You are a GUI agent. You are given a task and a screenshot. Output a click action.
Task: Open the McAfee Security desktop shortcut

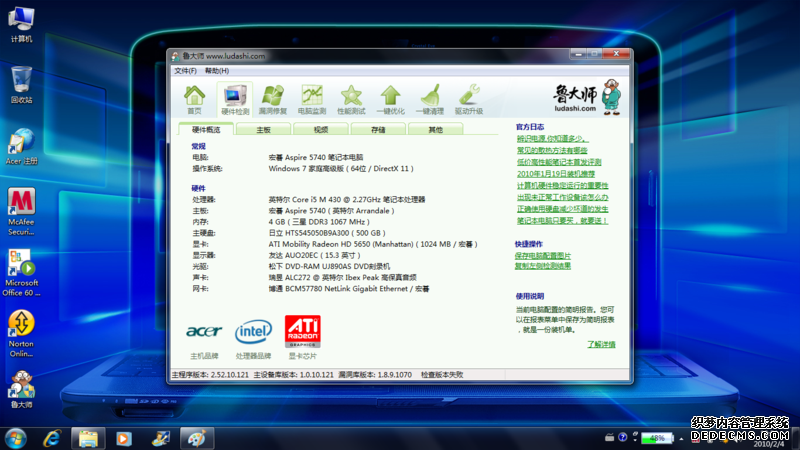tap(21, 210)
